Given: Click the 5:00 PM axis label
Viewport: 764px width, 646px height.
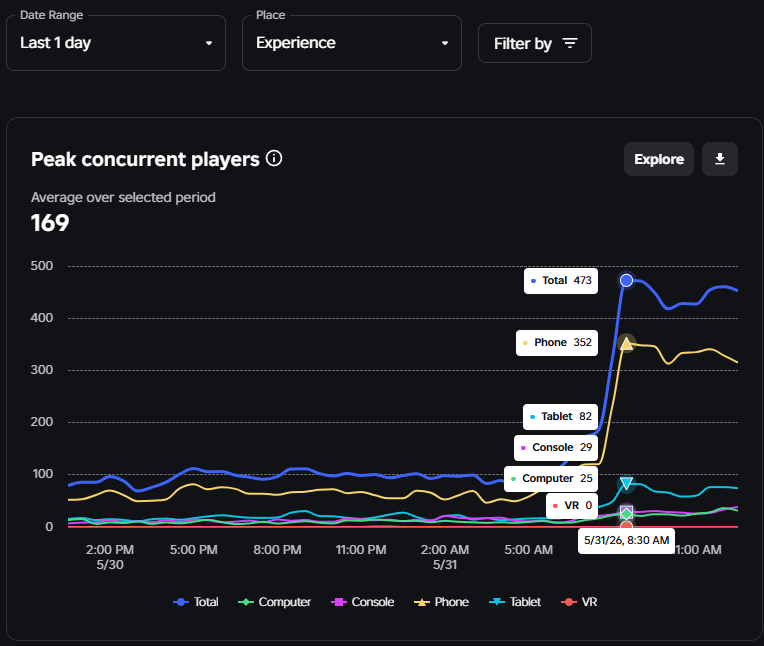Looking at the screenshot, I should pyautogui.click(x=193, y=550).
